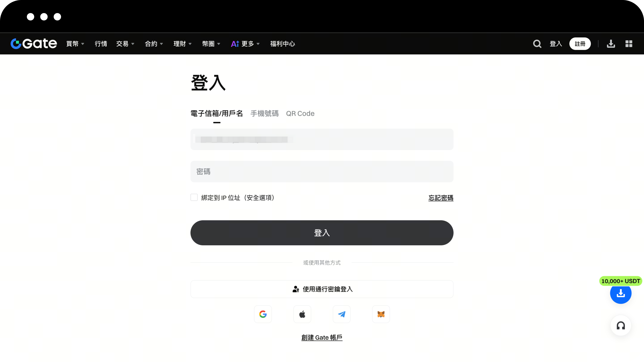Image resolution: width=644 pixels, height=362 pixels.
Task: Switch to the 手機號碼 login tab
Action: 264,113
